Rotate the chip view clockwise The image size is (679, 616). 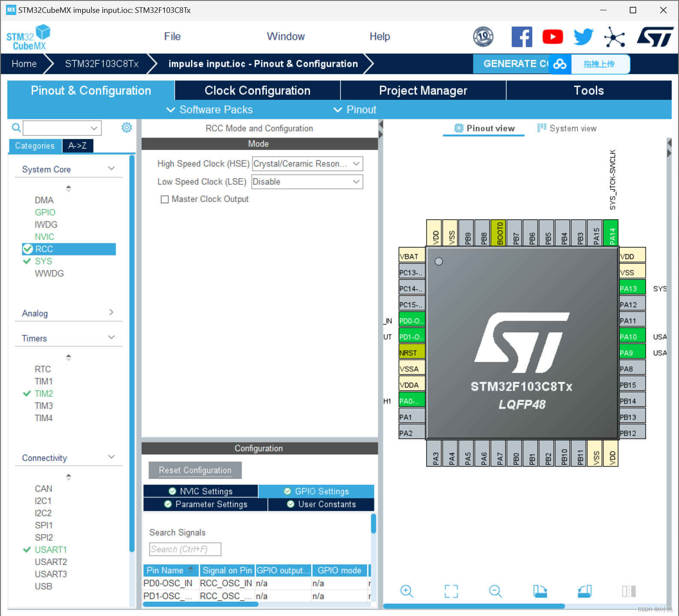coord(540,592)
